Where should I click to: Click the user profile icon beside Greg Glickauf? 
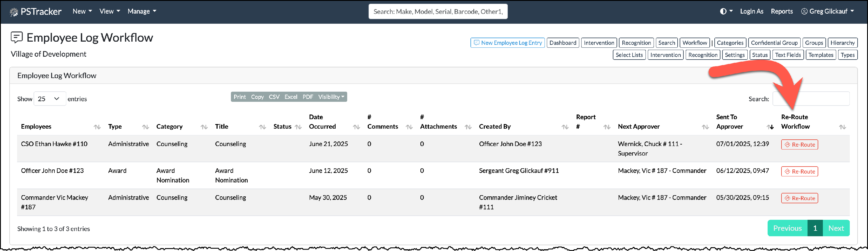point(804,12)
